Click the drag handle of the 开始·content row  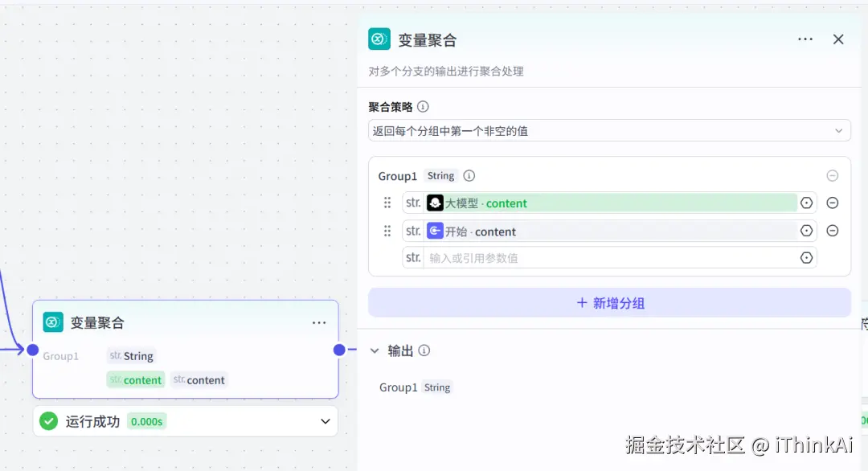tap(387, 231)
